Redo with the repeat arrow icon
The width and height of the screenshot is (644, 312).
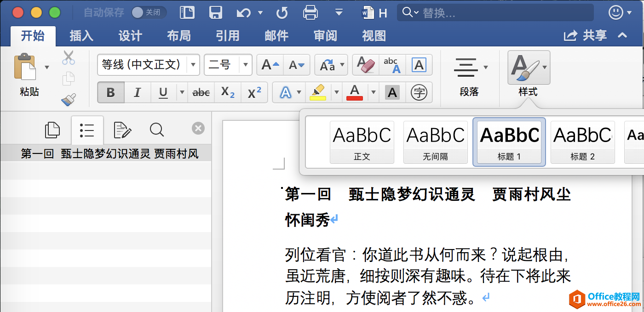(x=282, y=13)
